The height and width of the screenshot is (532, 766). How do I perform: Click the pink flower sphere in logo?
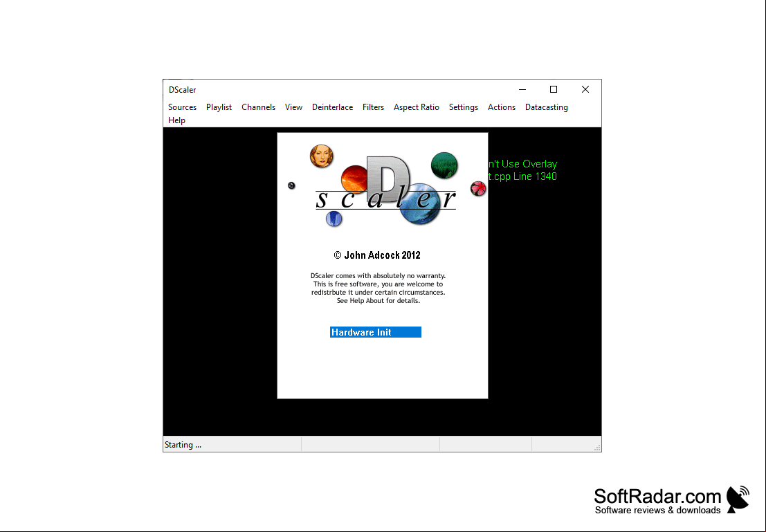coord(478,188)
